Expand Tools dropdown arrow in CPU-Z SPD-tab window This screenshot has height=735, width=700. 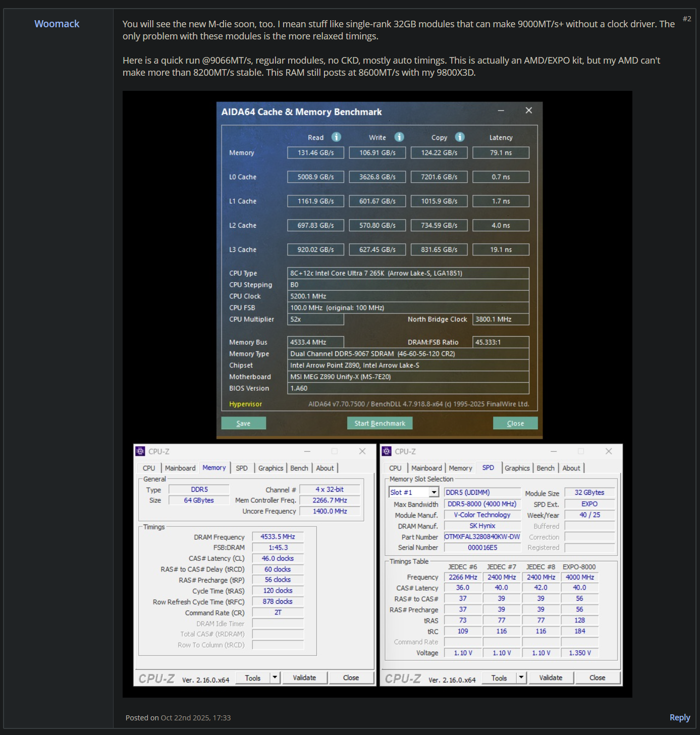coord(521,677)
